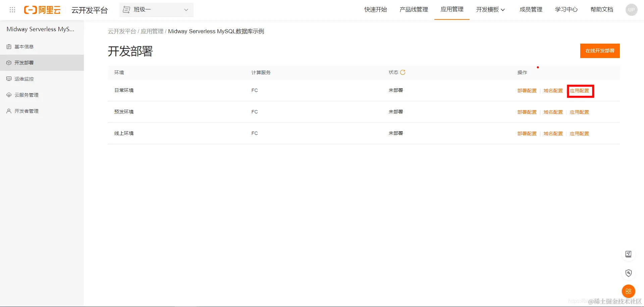This screenshot has width=644, height=307.
Task: Click the 未部署 status of 线上环境
Action: [x=396, y=133]
